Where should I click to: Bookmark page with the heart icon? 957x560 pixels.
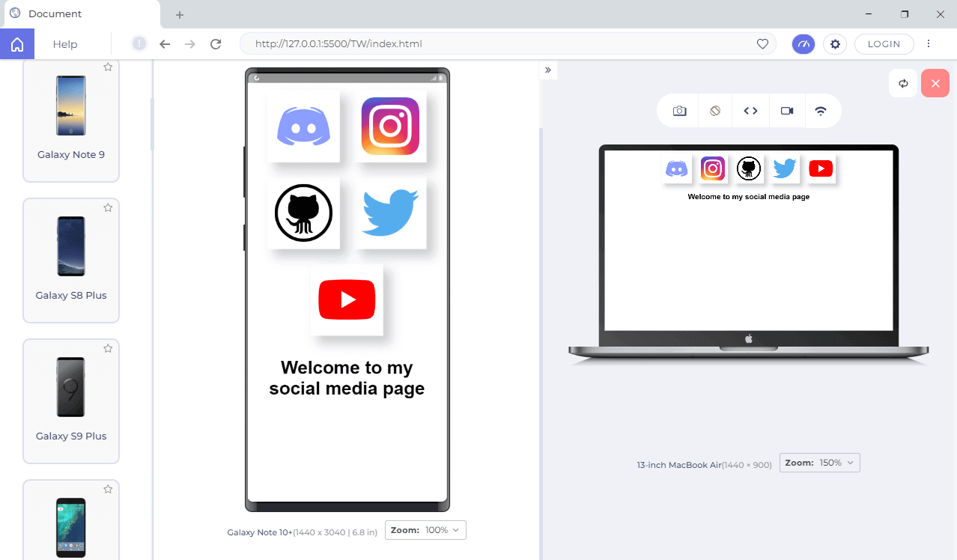pos(762,44)
